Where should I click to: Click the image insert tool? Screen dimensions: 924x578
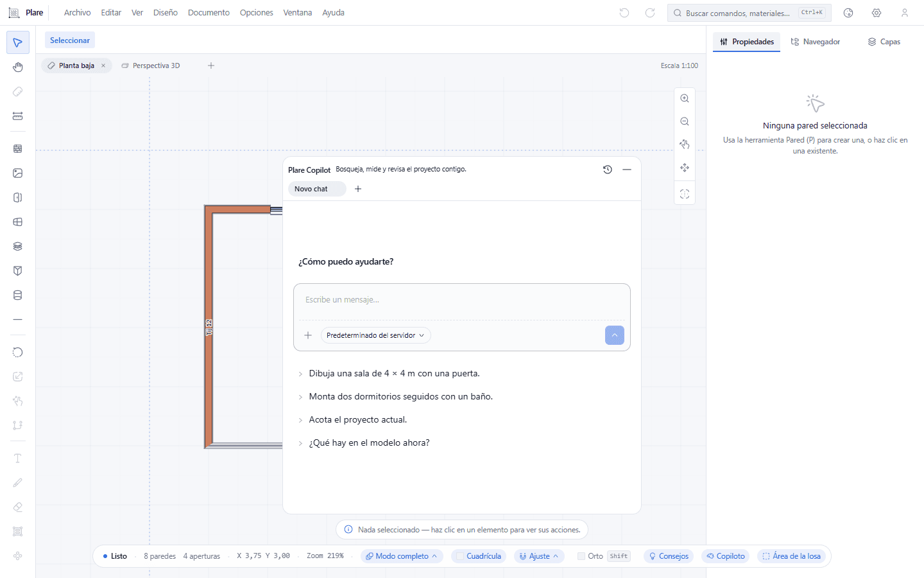click(18, 173)
